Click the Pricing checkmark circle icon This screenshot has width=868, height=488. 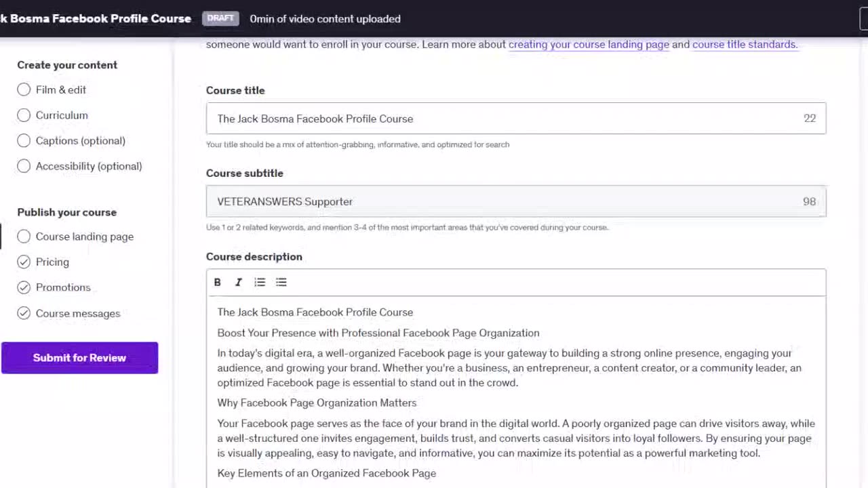[x=24, y=262]
